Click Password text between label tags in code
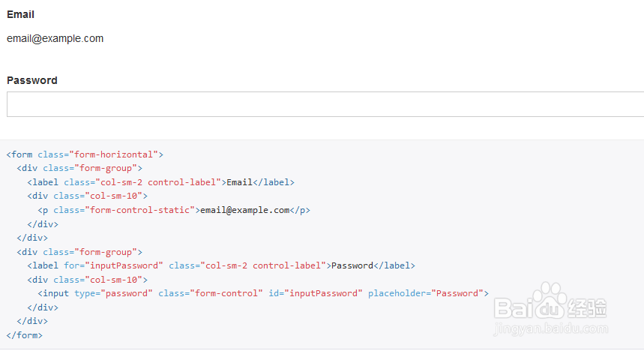The width and height of the screenshot is (644, 351). point(352,265)
